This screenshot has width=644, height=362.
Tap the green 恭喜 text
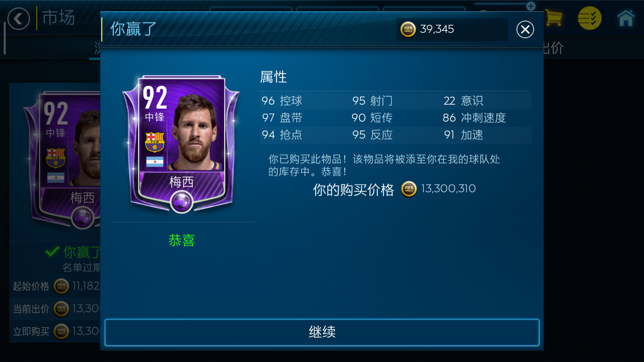click(181, 240)
